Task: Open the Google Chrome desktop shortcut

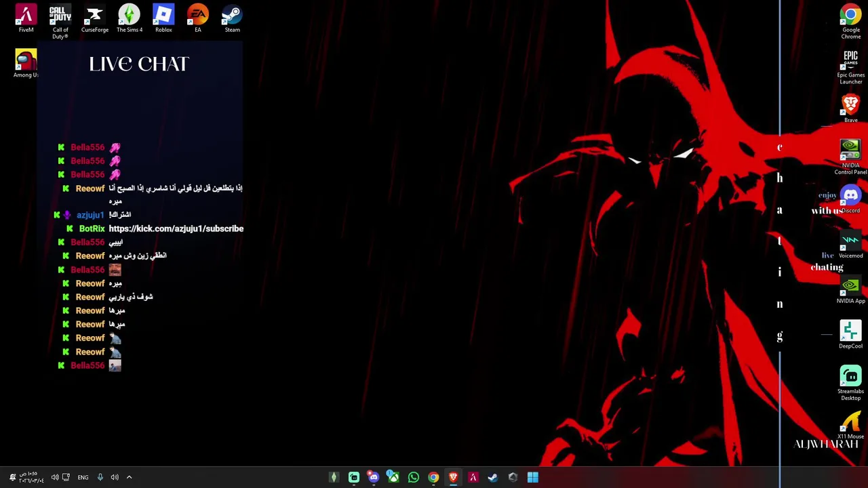Action: point(850,22)
